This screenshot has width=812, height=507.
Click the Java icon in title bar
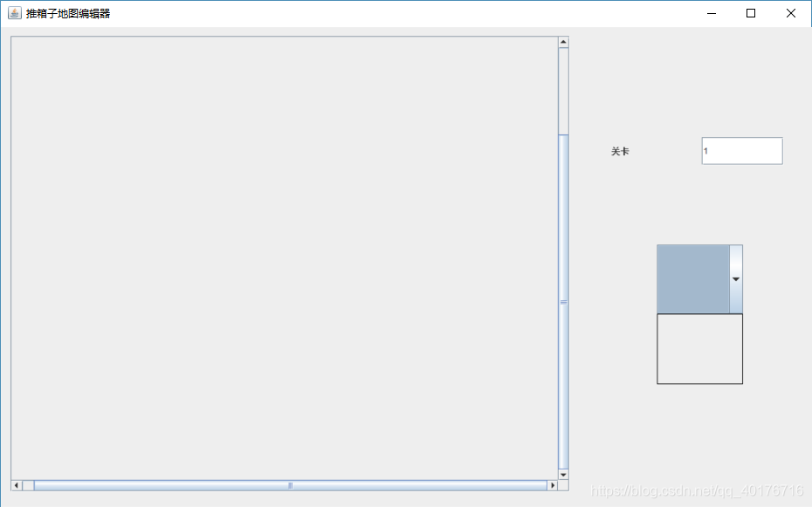point(15,13)
